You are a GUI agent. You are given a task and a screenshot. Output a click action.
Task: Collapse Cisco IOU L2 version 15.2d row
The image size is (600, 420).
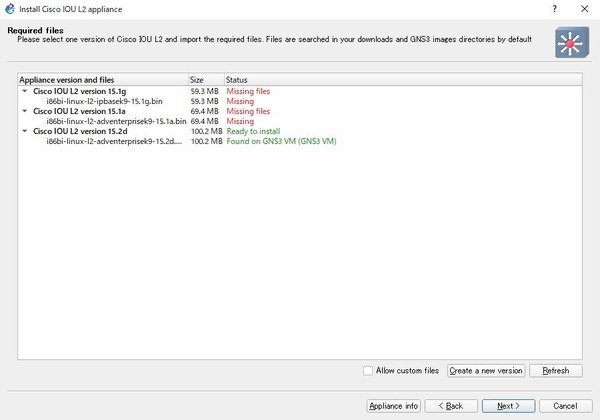tap(25, 131)
